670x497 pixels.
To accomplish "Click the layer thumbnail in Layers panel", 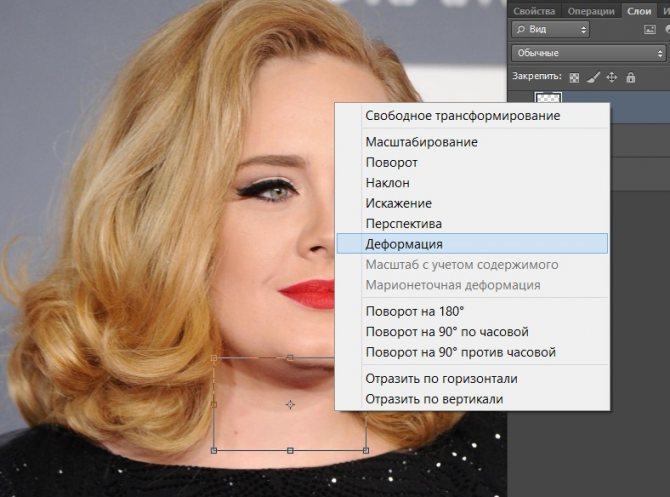I will (550, 98).
